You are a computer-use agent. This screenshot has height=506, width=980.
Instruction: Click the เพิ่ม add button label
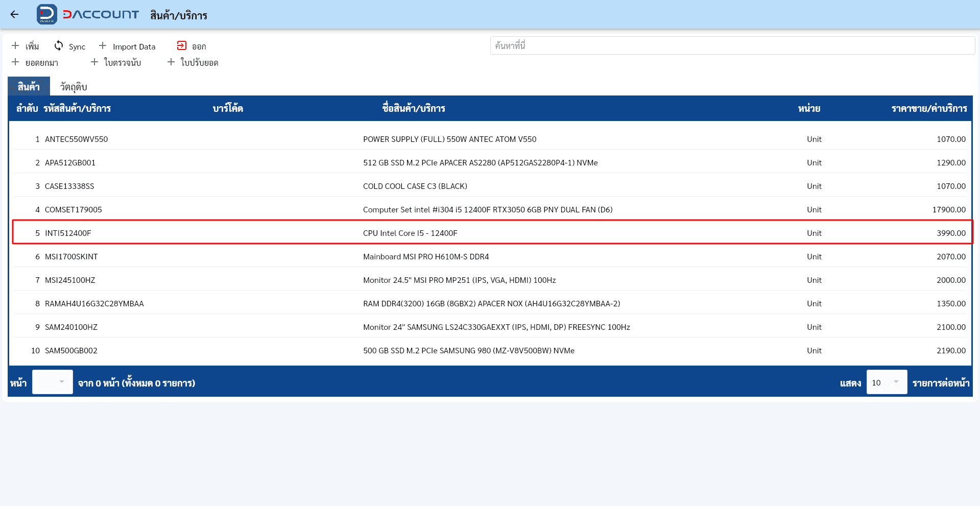[32, 46]
